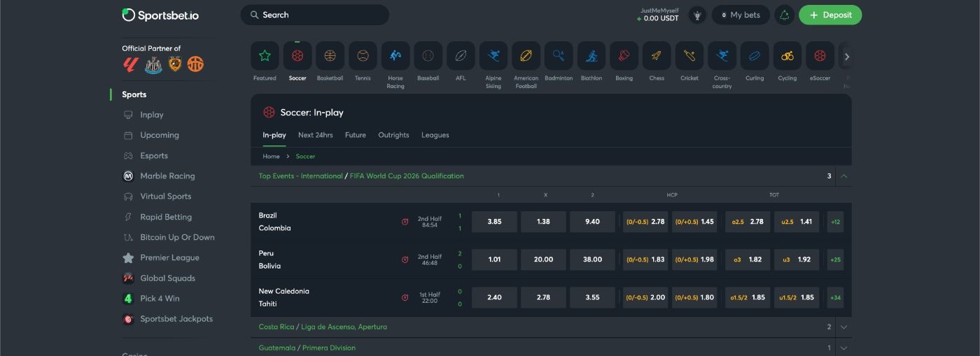Image resolution: width=980 pixels, height=356 pixels.
Task: Open the Chess category icon
Action: click(x=657, y=56)
